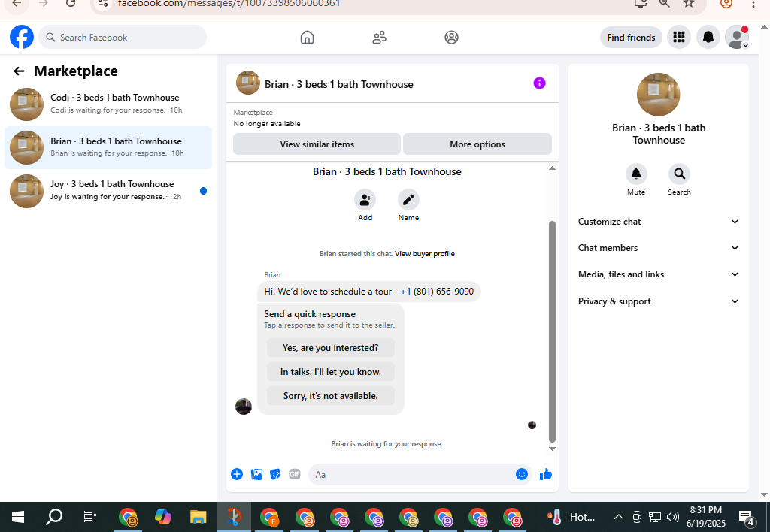Image resolution: width=770 pixels, height=532 pixels.
Task: Show hidden system tray icons
Action: point(619,517)
